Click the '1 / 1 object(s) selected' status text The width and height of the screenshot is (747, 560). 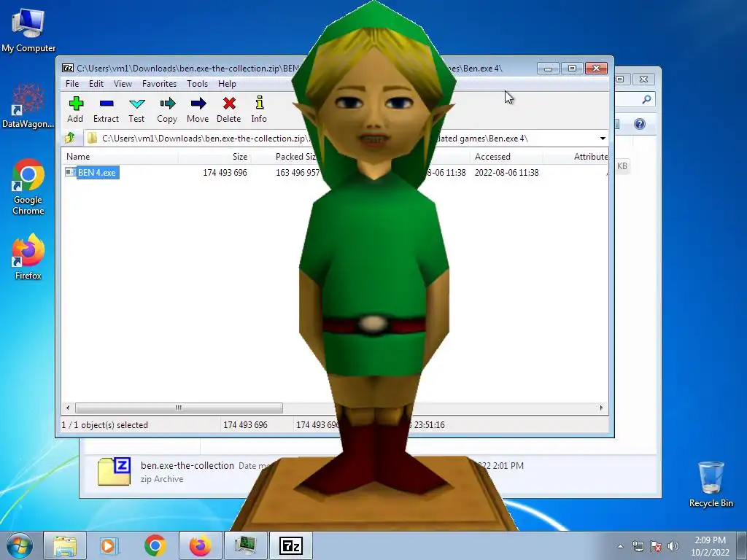[x=104, y=425]
